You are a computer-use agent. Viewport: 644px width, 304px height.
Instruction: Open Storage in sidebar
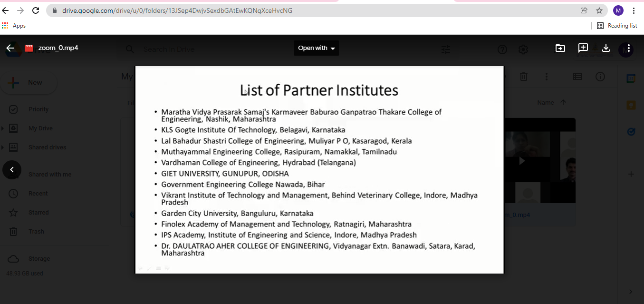tap(39, 259)
